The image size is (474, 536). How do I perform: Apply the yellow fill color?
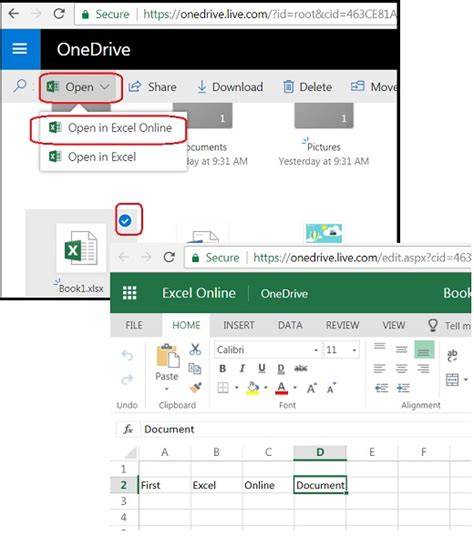(x=253, y=388)
